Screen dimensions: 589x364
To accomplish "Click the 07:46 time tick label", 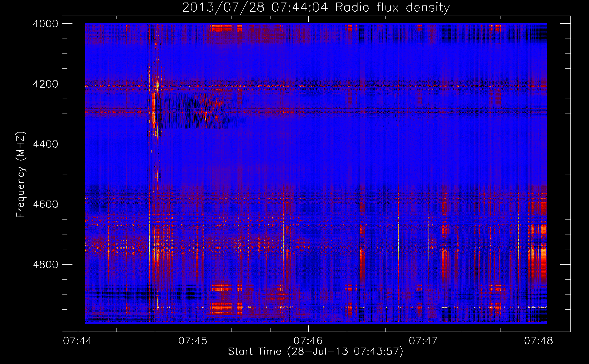I will pos(308,341).
